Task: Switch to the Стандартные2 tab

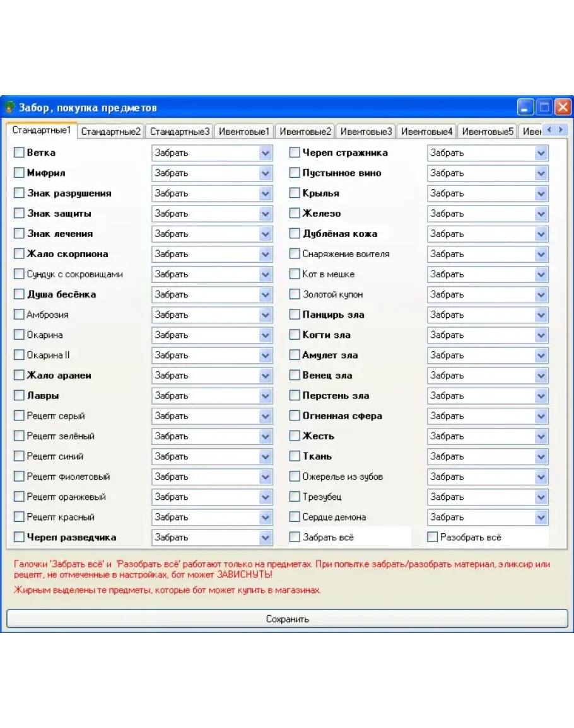Action: pyautogui.click(x=111, y=132)
